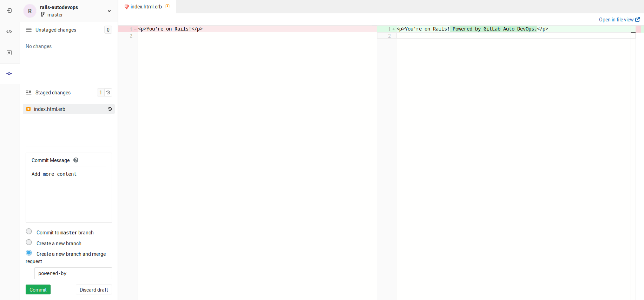Click the go back to project icon
The width and height of the screenshot is (644, 300).
[9, 11]
